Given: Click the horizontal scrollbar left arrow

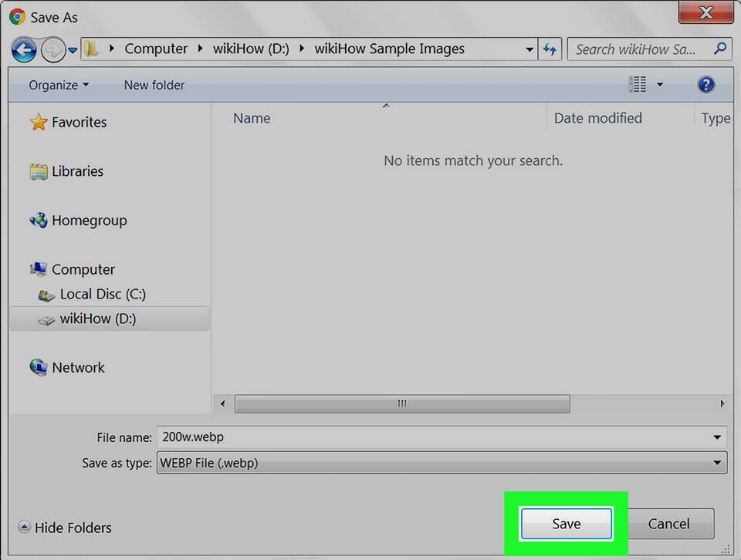Looking at the screenshot, I should (x=222, y=403).
